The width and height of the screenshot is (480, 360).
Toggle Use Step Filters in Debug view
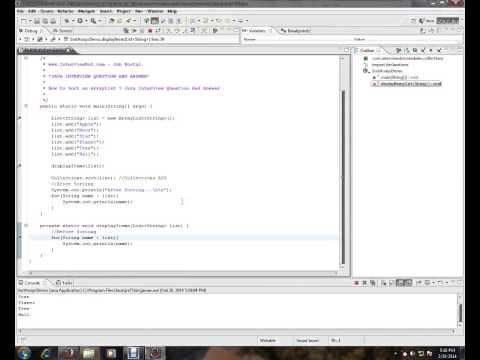[x=204, y=31]
